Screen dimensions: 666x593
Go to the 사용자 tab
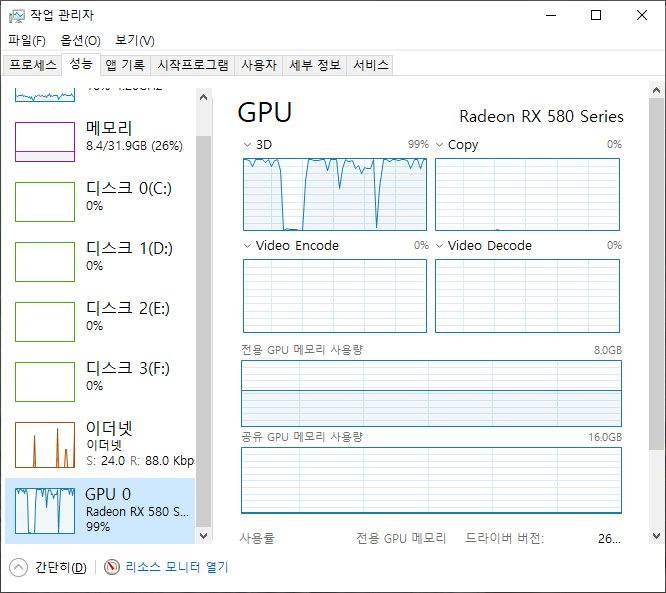(259, 65)
